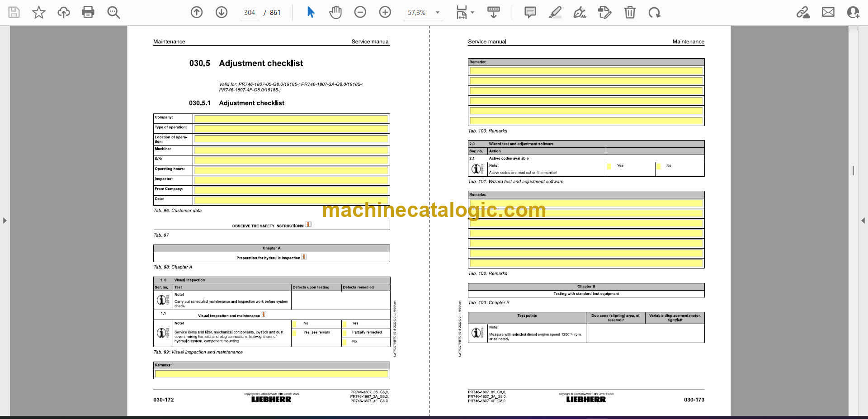Screen dimensions: 868x419
Task: Add a sticky note comment
Action: 530,12
